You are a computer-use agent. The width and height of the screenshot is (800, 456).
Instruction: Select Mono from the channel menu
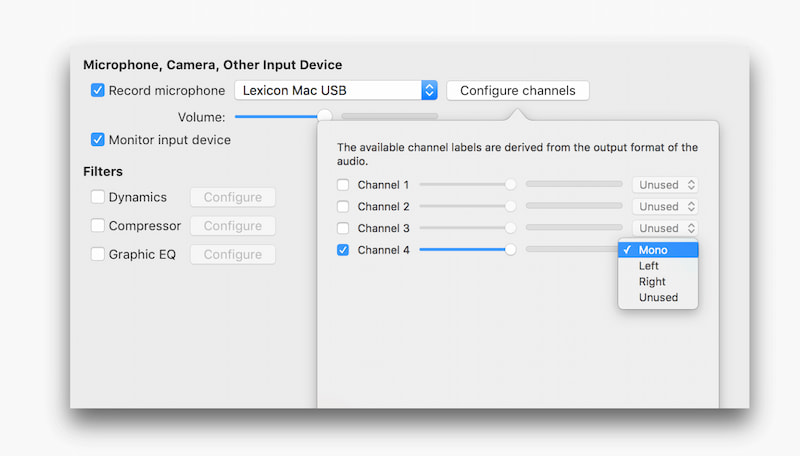pyautogui.click(x=653, y=250)
